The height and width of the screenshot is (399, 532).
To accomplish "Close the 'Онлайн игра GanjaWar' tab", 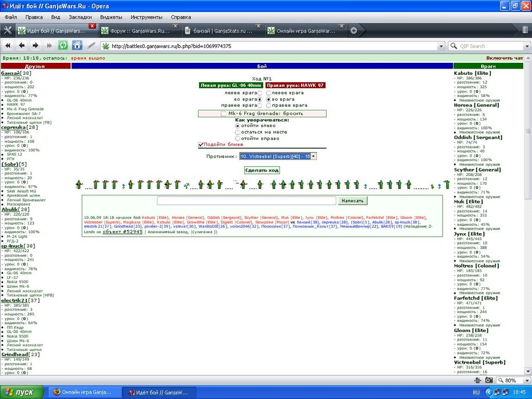I will click(342, 26).
